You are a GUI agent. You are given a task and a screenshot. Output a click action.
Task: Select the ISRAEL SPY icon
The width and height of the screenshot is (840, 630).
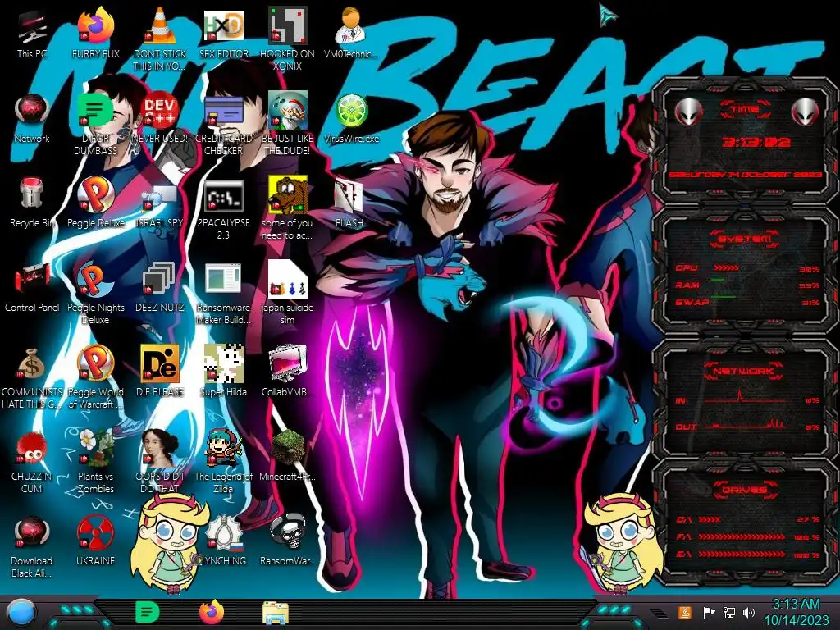tap(160, 203)
